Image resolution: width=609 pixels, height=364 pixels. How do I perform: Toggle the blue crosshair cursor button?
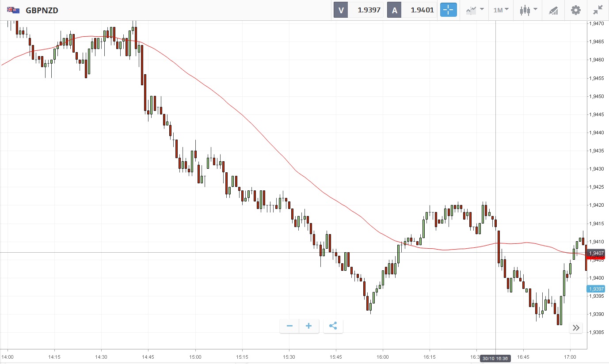point(448,10)
